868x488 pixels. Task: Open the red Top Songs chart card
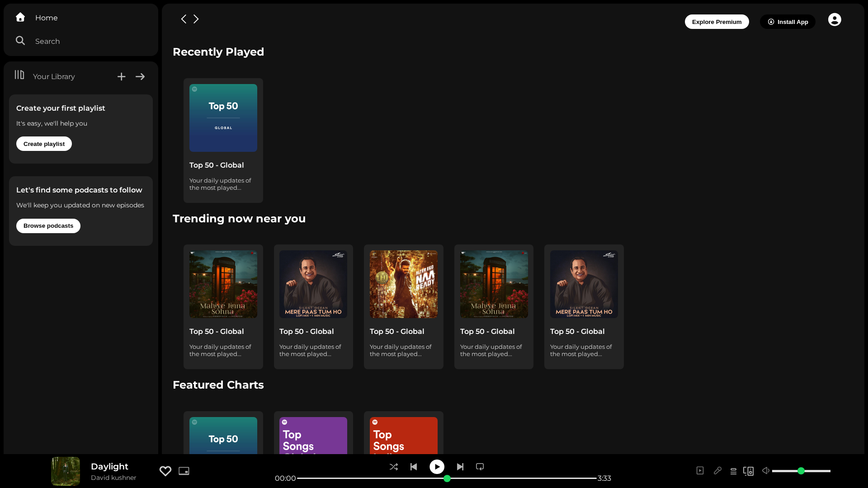pyautogui.click(x=404, y=433)
